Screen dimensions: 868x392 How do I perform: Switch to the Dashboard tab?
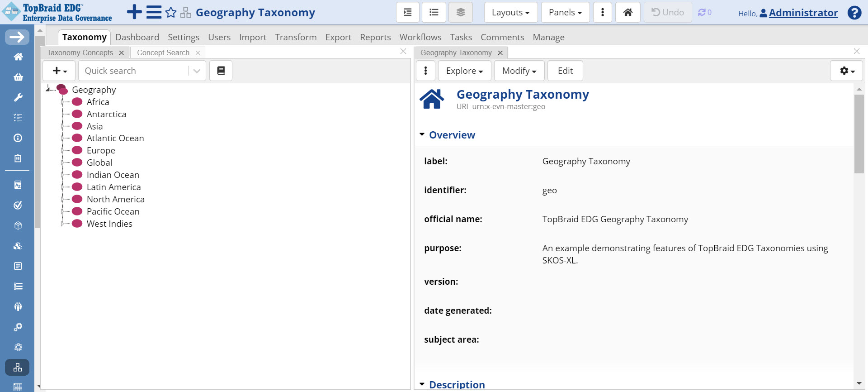137,37
